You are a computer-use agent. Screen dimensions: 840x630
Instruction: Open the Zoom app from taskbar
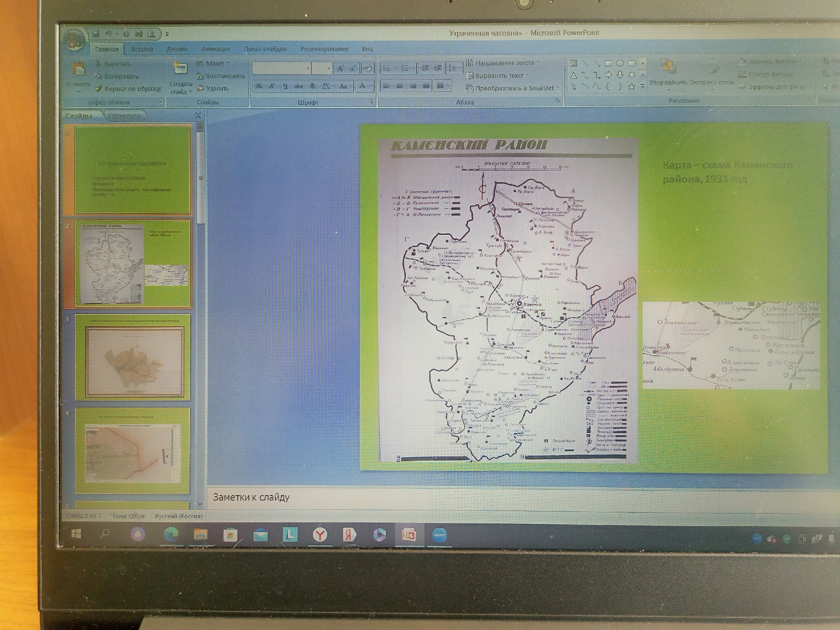click(438, 535)
